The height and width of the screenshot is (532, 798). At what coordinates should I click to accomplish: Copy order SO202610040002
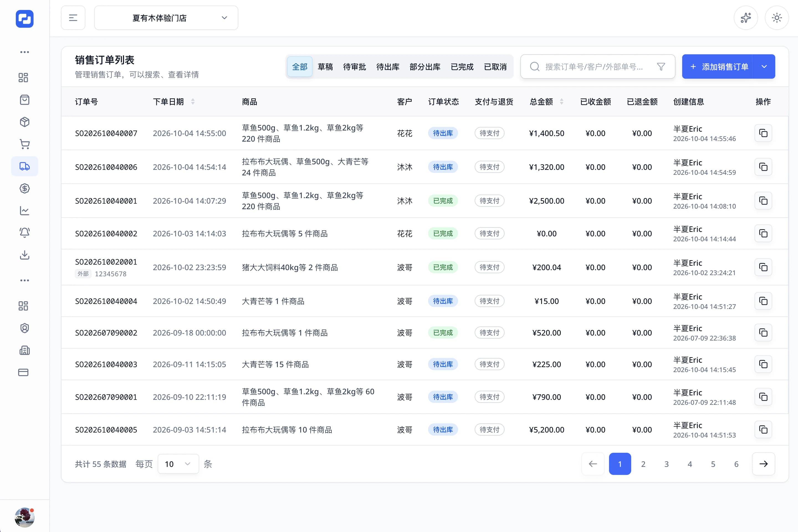point(763,233)
